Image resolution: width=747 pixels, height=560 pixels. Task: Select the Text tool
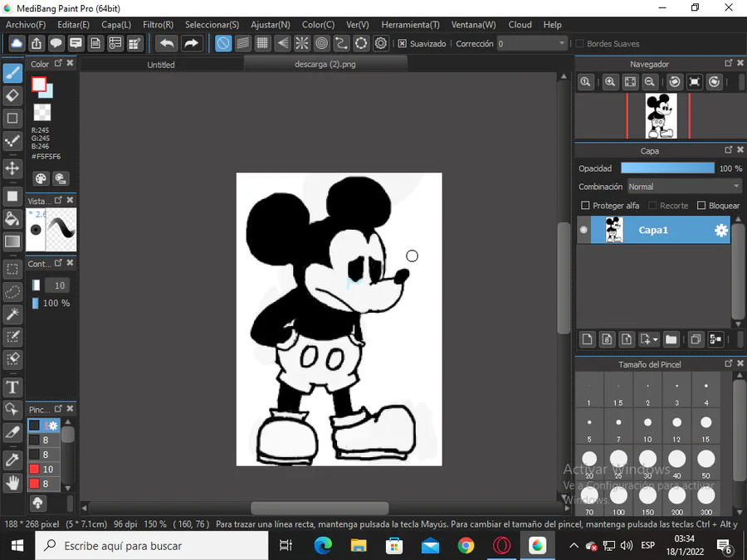(x=12, y=387)
